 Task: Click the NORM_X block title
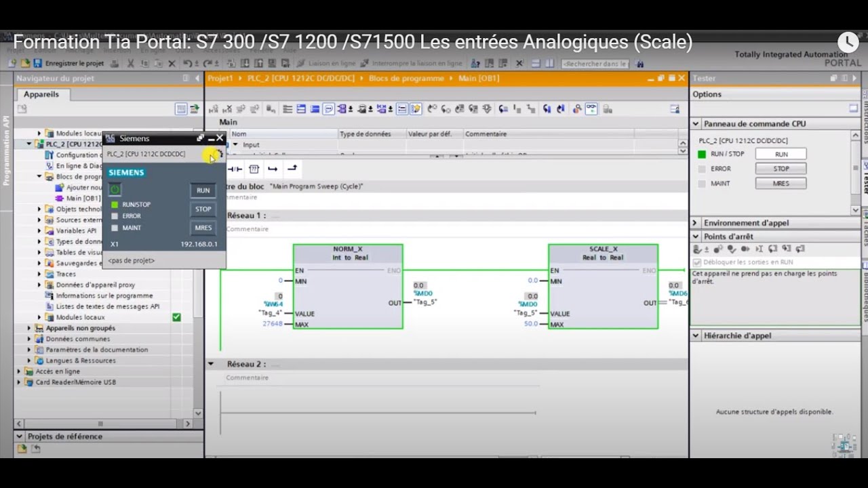pyautogui.click(x=348, y=249)
